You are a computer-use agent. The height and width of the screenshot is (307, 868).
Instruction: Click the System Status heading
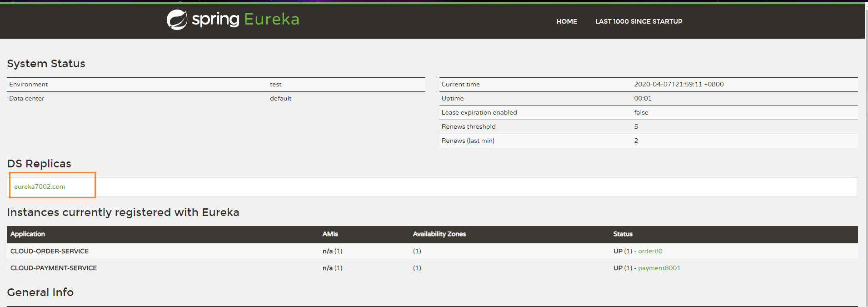(x=46, y=64)
